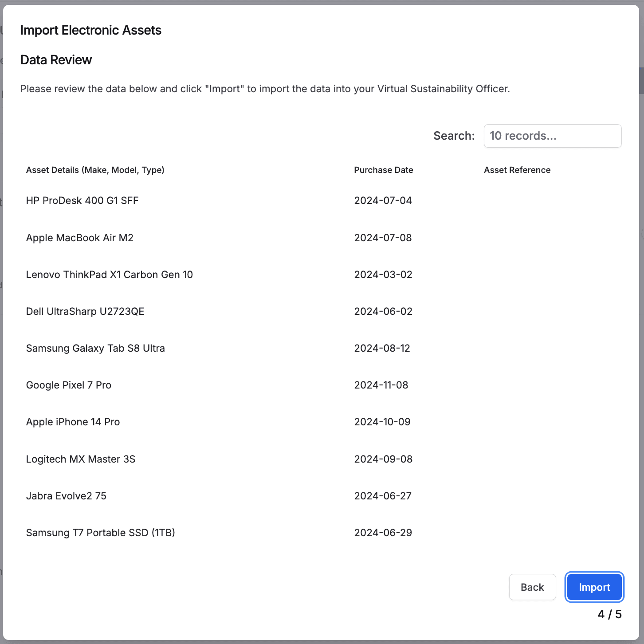Click the purchase date 2024-07-04 cell
The height and width of the screenshot is (644, 644).
tap(383, 200)
